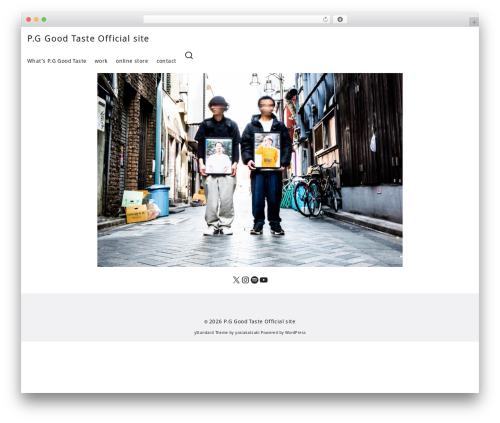Open What's P.G Good Taste menu

tap(57, 61)
